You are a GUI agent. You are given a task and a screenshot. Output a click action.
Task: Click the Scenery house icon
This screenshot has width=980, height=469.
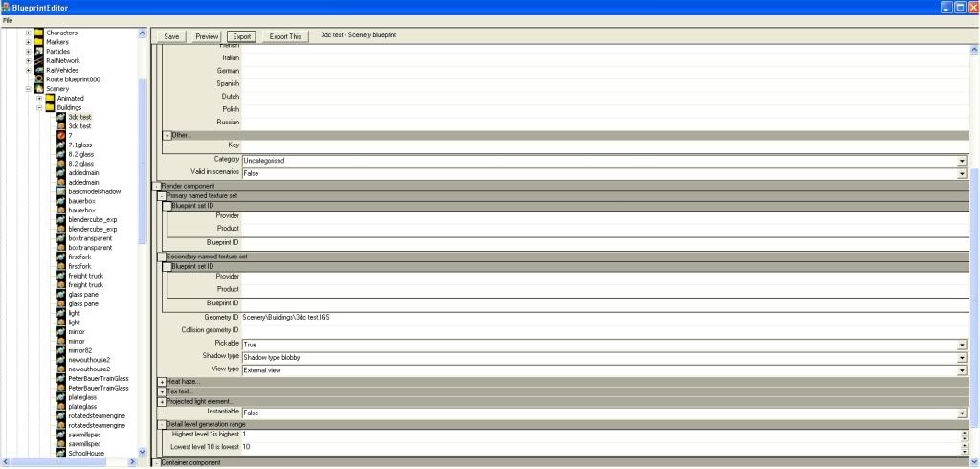click(38, 89)
